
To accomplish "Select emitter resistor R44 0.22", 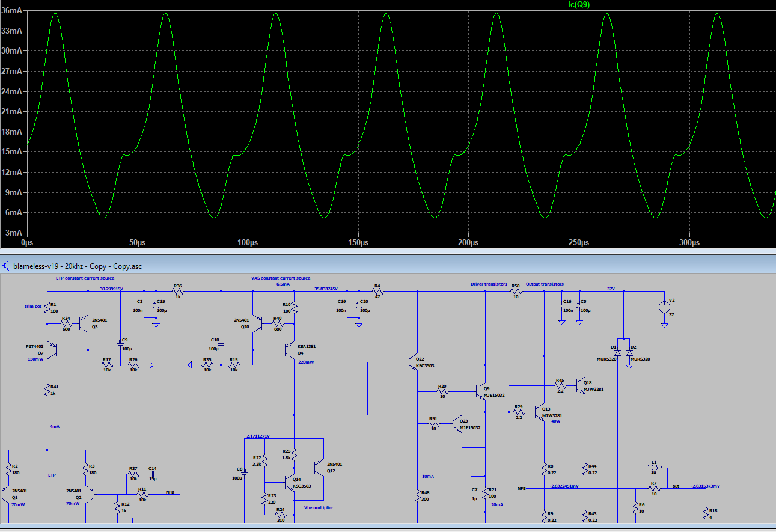I will [x=584, y=471].
